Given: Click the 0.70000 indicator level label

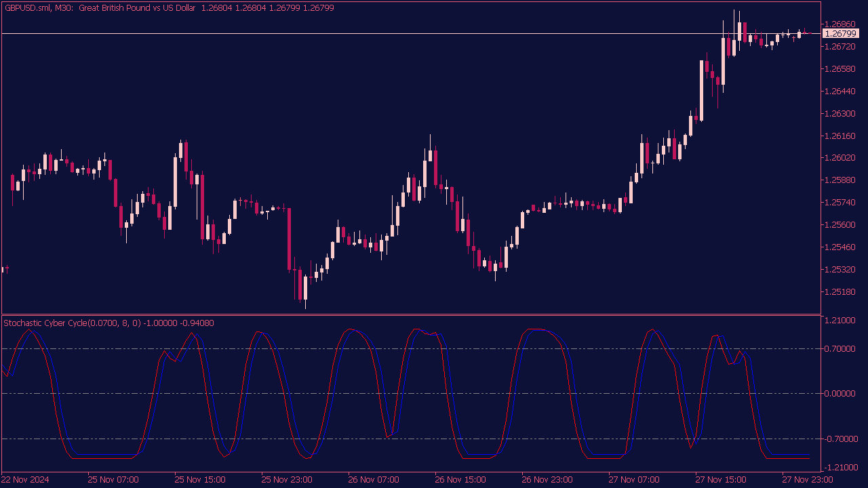Looking at the screenshot, I should click(842, 349).
